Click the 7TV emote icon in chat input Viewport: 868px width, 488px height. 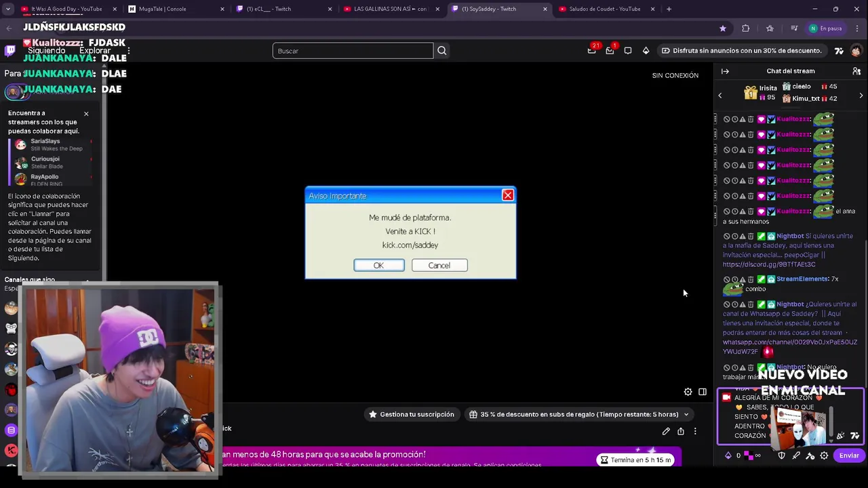coord(854,436)
